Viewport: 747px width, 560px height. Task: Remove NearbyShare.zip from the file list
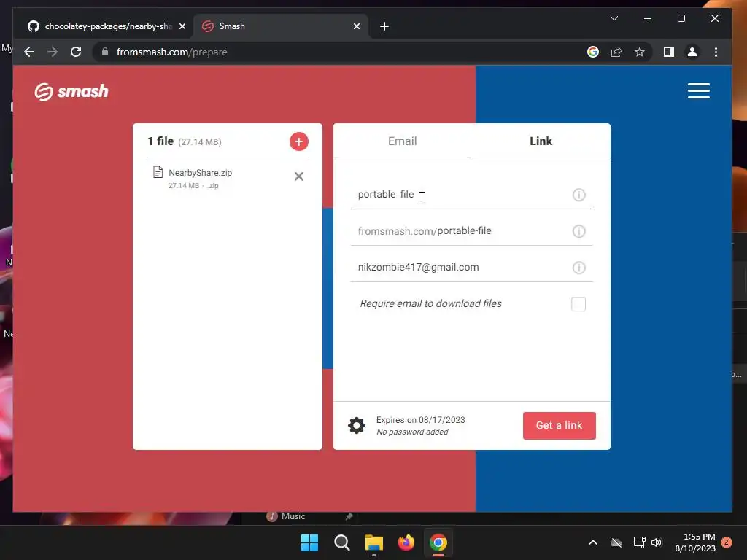point(298,176)
